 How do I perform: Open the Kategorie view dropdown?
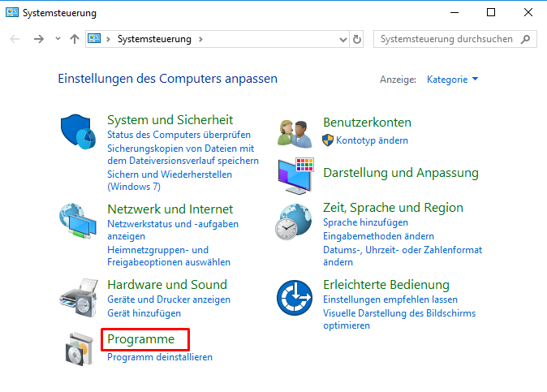[x=453, y=80]
